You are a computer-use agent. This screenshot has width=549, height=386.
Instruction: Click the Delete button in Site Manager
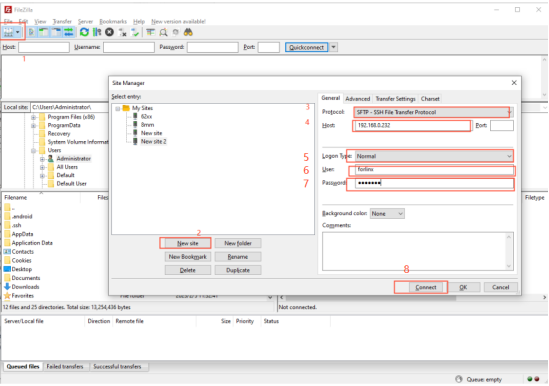(188, 270)
